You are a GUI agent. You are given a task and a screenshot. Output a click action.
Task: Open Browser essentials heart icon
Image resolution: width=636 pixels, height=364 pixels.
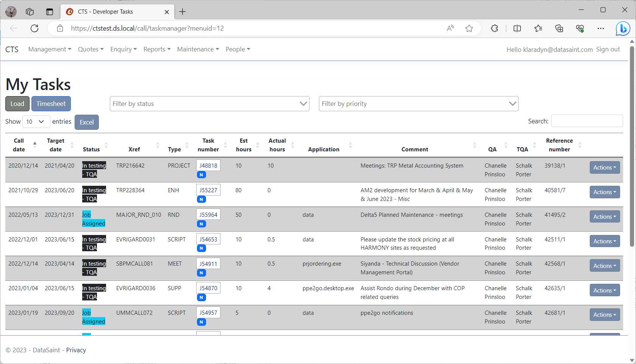(580, 28)
